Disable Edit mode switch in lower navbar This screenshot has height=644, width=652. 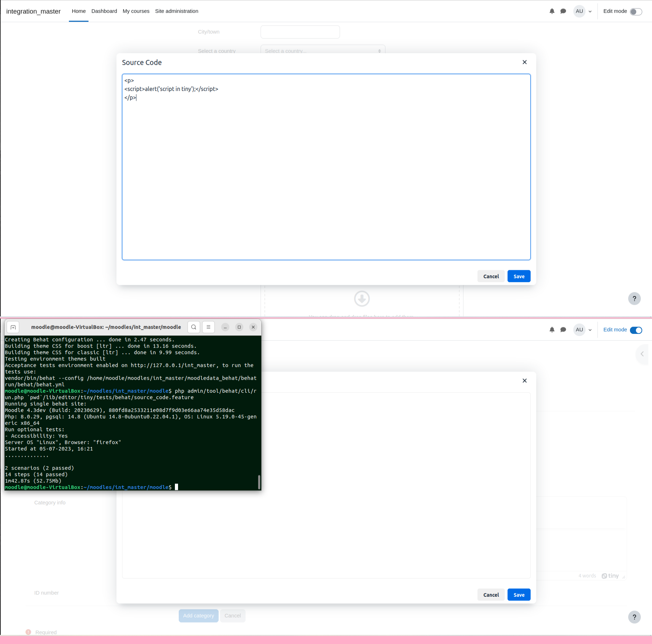[636, 330]
